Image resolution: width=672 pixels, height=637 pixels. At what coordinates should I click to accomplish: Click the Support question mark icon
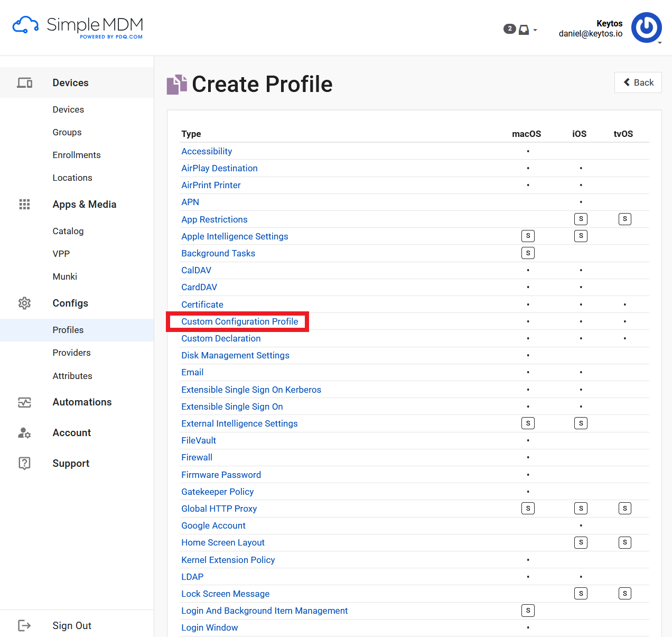click(24, 463)
